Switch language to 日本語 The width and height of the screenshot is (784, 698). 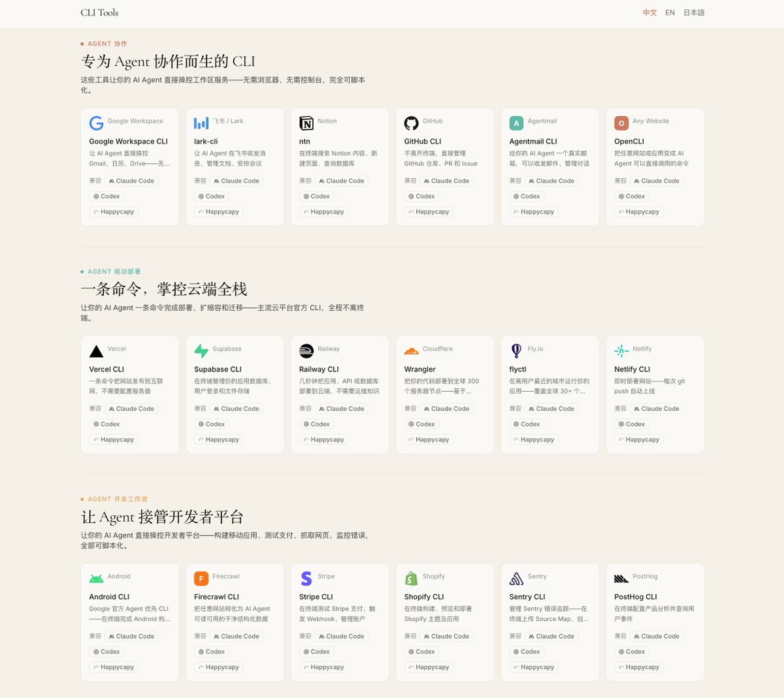[x=694, y=12]
